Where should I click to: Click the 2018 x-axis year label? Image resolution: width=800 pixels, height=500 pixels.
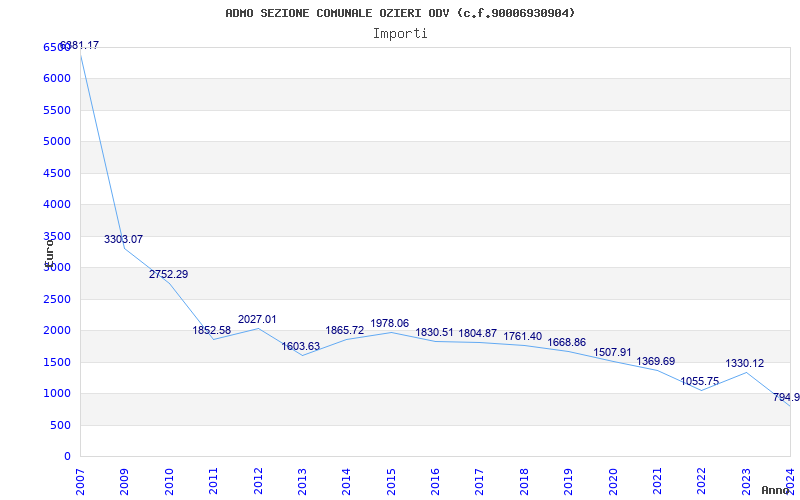(x=524, y=481)
